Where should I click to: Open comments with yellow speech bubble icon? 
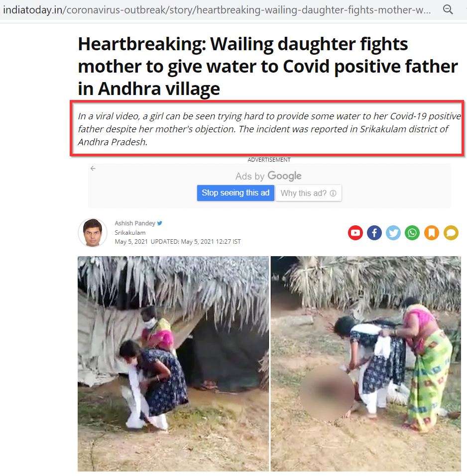[451, 233]
